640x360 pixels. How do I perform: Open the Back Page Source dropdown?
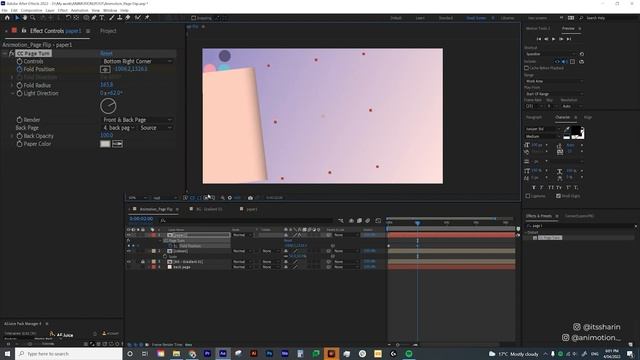pos(156,128)
